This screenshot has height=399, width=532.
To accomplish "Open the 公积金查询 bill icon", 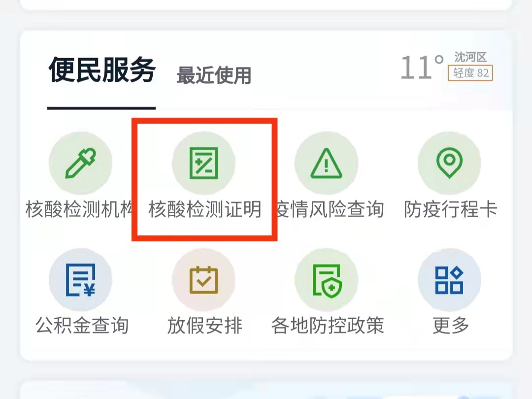I will pos(80,280).
